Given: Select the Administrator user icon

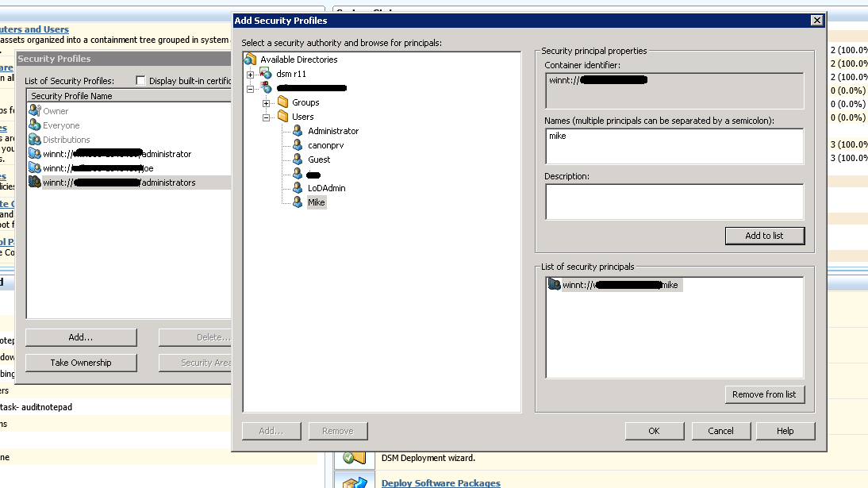Looking at the screenshot, I should [x=298, y=131].
